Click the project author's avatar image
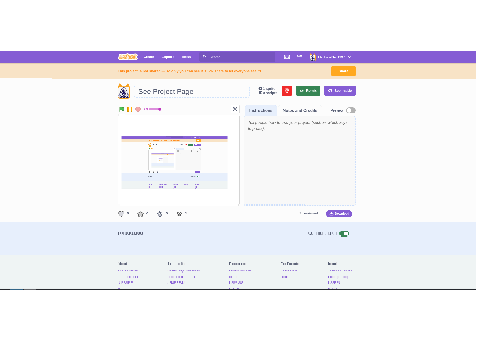Screen dimensions: 480x360 (124, 91)
